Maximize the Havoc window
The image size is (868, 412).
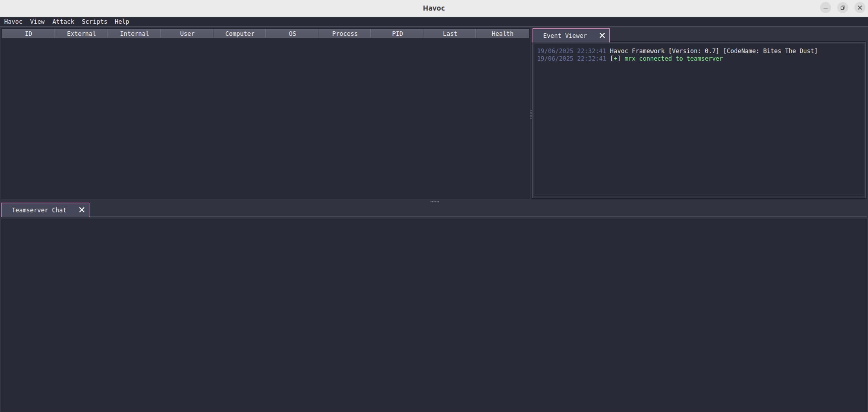coord(843,8)
